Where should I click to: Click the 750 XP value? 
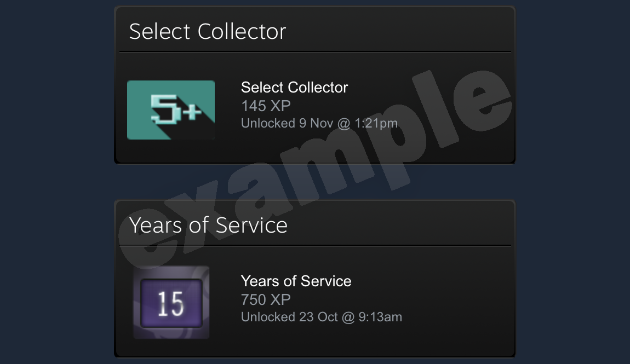(x=266, y=300)
